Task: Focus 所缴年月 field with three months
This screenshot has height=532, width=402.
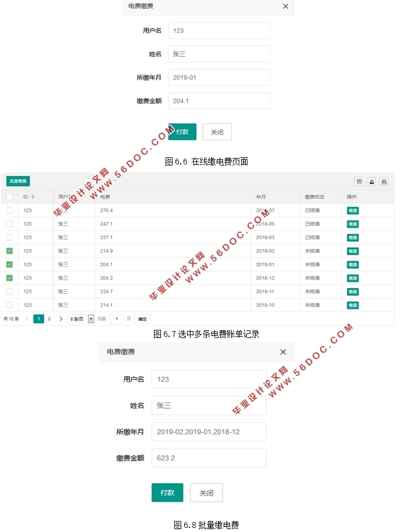Action: (x=209, y=432)
